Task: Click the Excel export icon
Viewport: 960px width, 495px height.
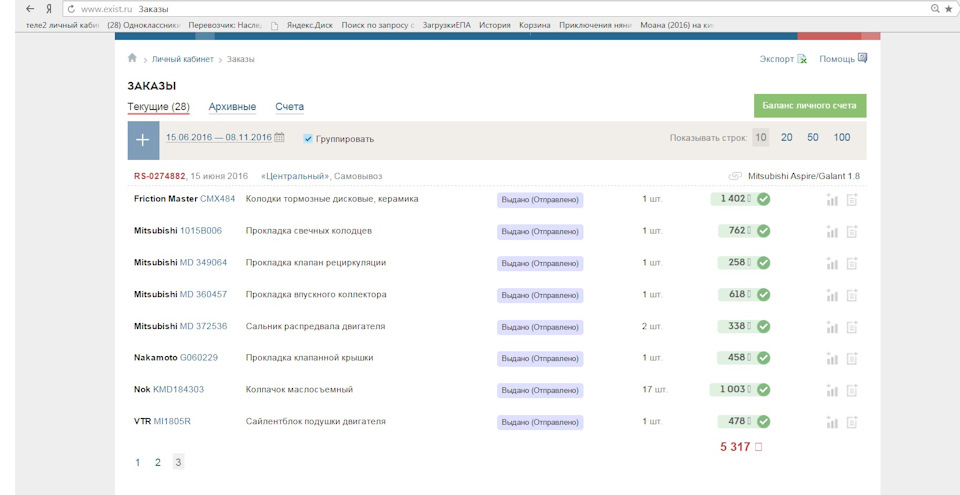Action: (x=801, y=59)
